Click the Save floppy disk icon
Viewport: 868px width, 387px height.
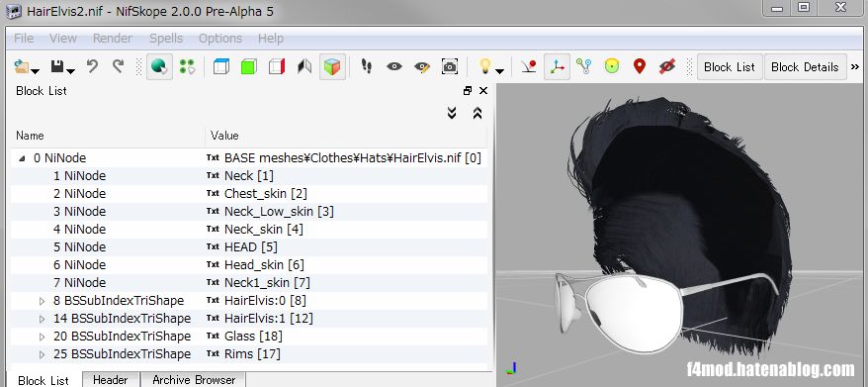(57, 67)
